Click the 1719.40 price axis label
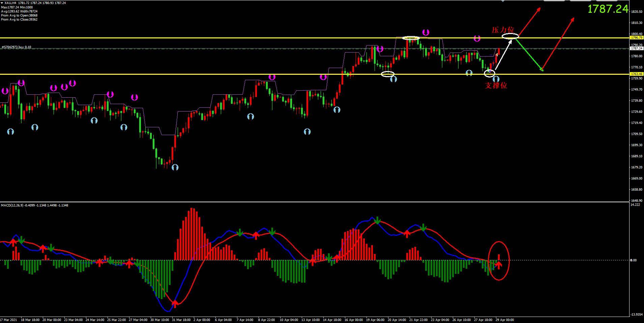 pos(637,123)
